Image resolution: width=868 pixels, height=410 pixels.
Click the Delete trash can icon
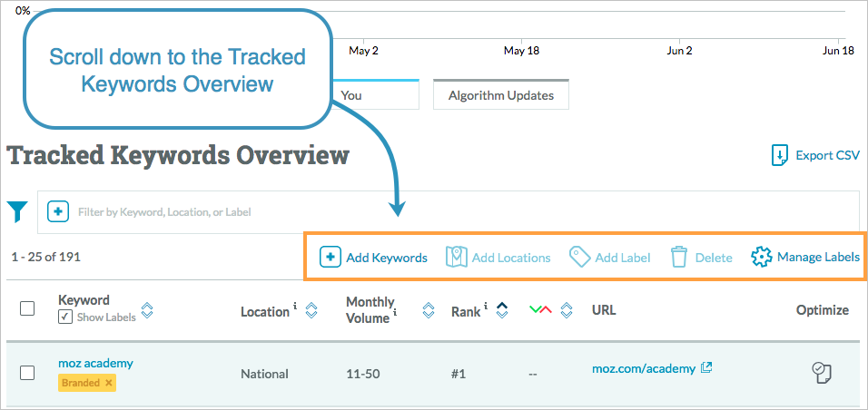coord(679,258)
